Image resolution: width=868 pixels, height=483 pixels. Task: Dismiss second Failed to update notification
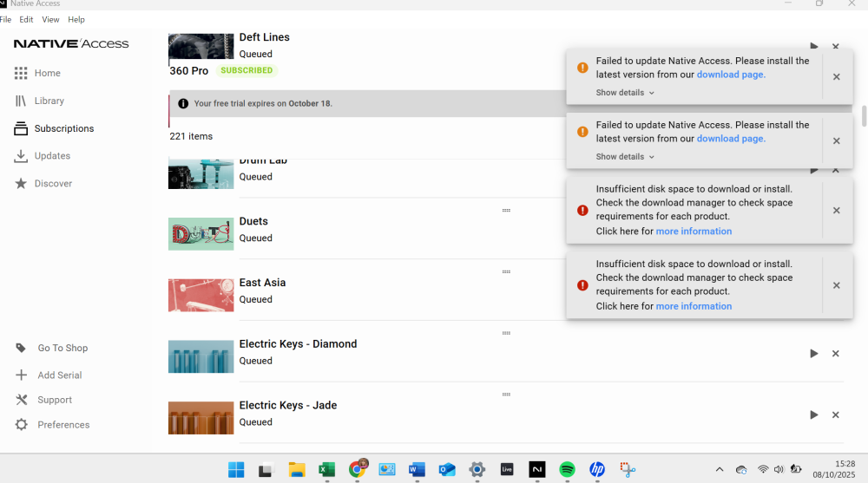pyautogui.click(x=837, y=141)
